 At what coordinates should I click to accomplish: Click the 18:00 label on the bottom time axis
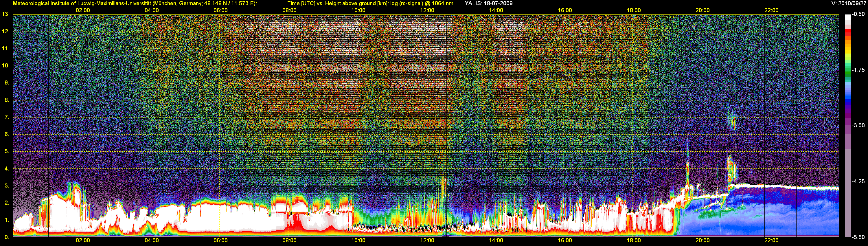(634, 241)
